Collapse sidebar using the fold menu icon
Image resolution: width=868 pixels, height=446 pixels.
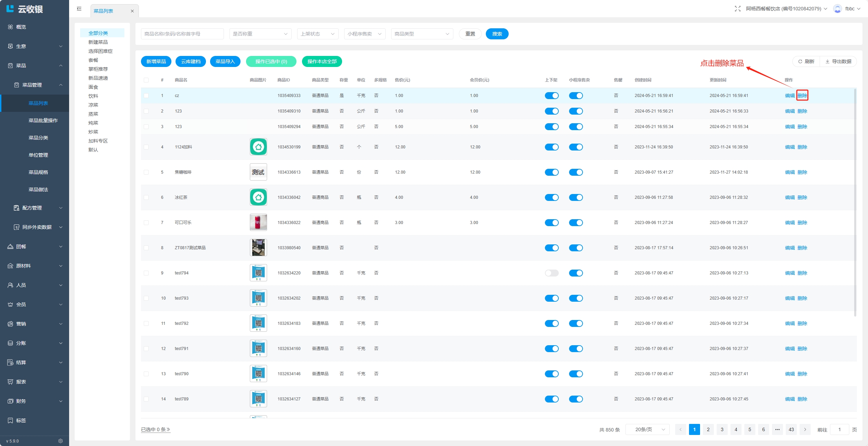[79, 9]
